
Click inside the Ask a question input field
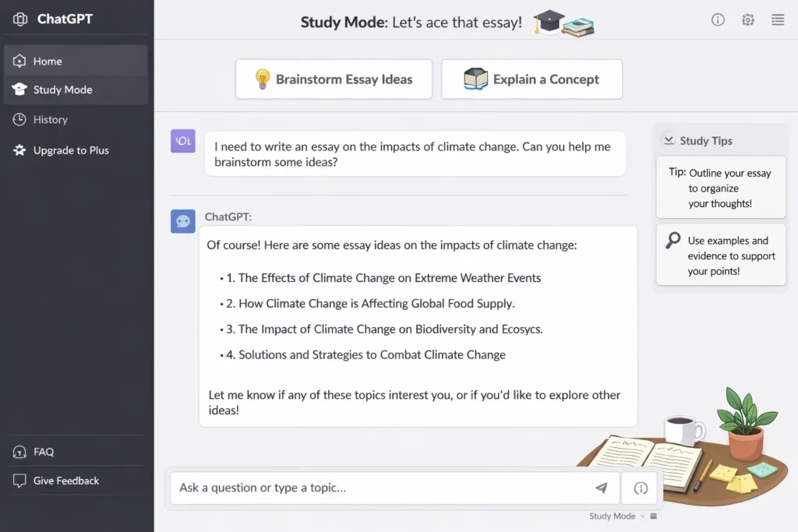pyautogui.click(x=351, y=488)
